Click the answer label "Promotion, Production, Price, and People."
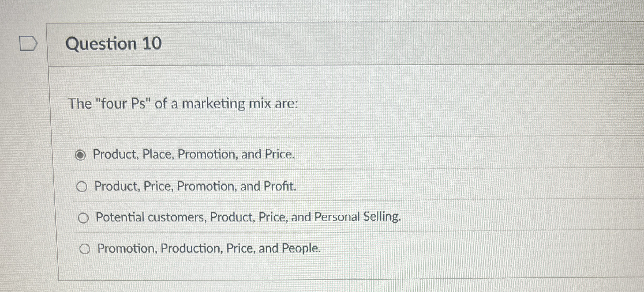The width and height of the screenshot is (644, 292). click(x=209, y=248)
